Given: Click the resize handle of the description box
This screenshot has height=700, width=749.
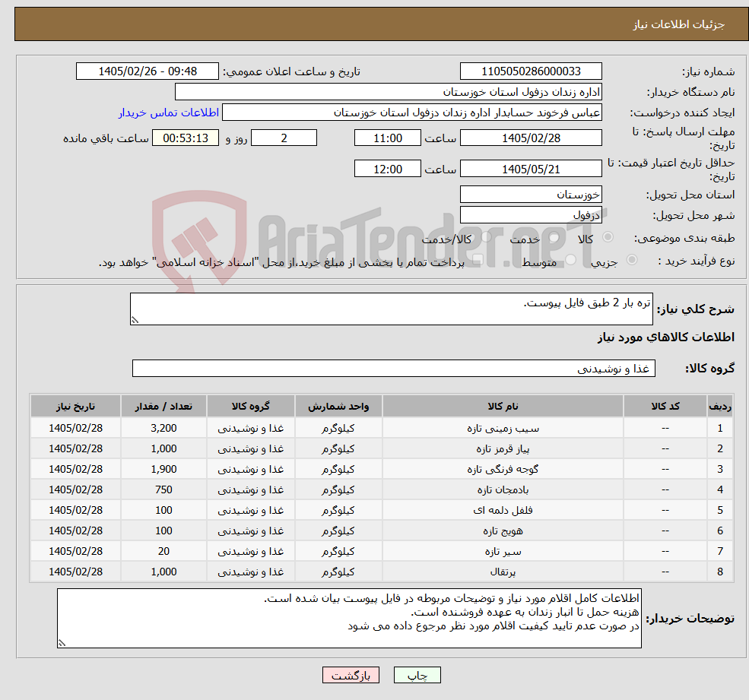Looking at the screenshot, I should coord(135,321).
